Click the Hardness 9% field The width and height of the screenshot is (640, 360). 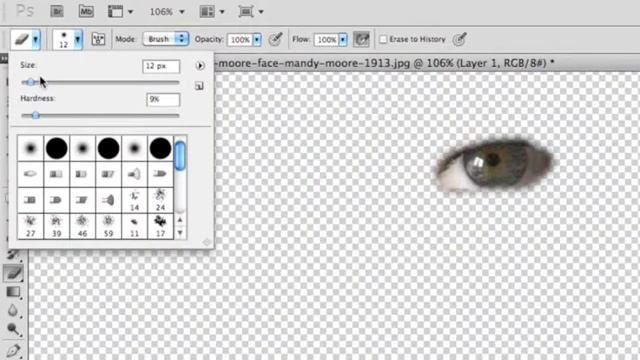pos(163,100)
